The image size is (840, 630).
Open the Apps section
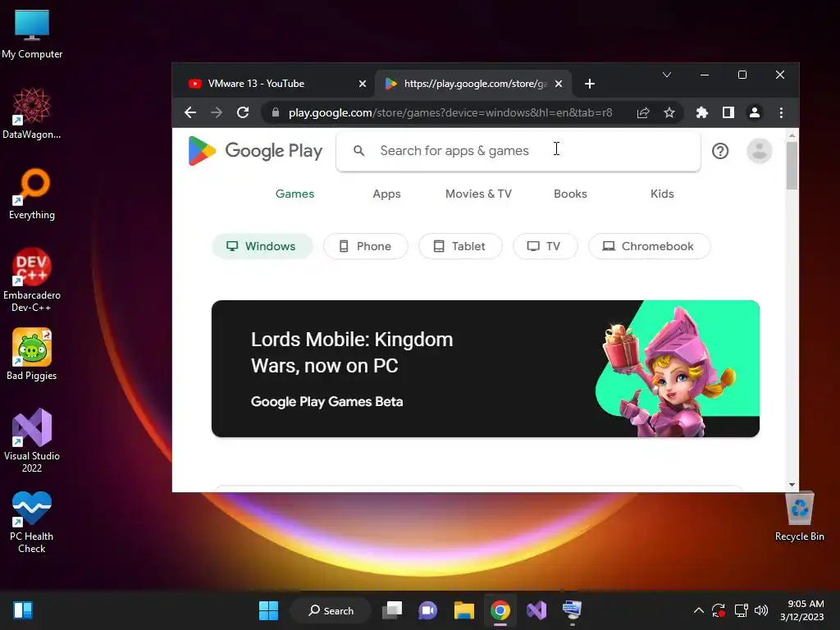point(387,194)
